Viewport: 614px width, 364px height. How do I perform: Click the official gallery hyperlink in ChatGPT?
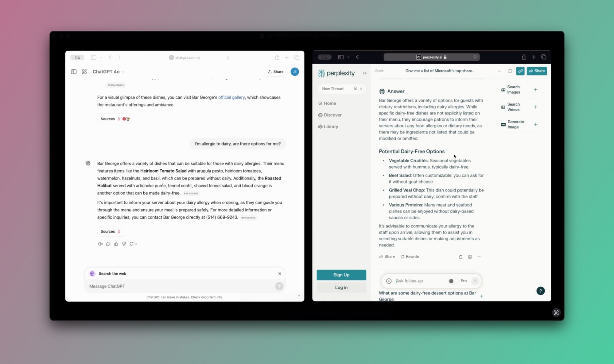pyautogui.click(x=231, y=97)
